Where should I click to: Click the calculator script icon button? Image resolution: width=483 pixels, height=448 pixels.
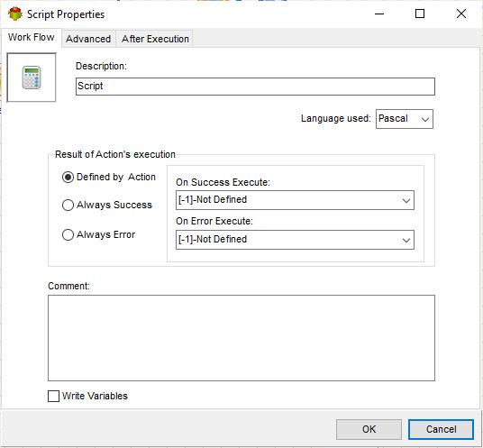tap(32, 78)
